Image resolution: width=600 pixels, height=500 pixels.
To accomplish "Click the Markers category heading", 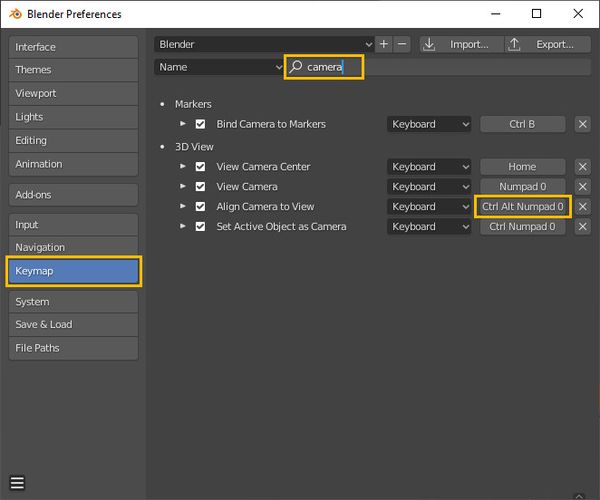I will click(x=193, y=104).
